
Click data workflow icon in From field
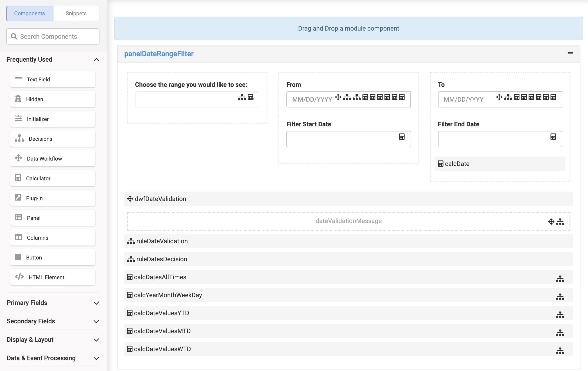coord(338,97)
